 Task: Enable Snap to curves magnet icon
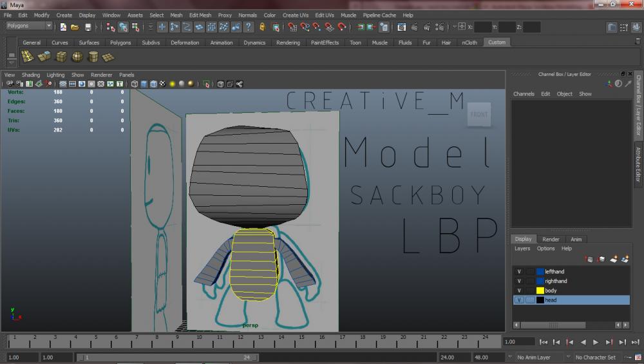coord(305,27)
